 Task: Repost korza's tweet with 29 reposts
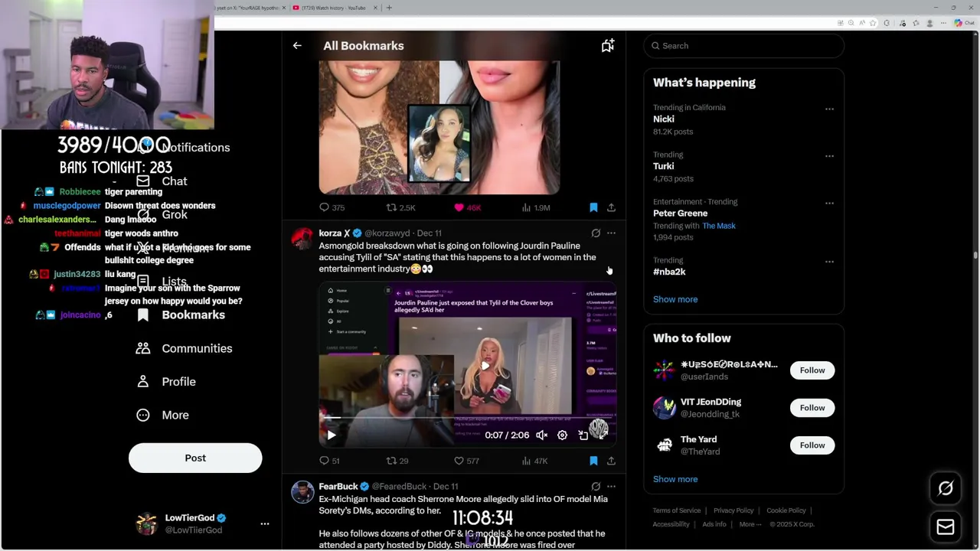(397, 461)
